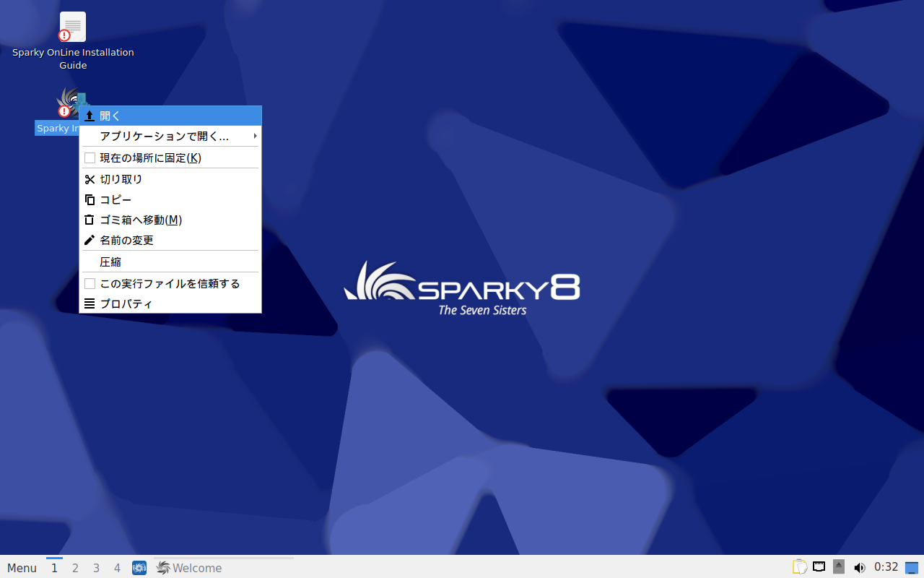Click the volume speaker tray icon
Image resolution: width=924 pixels, height=578 pixels.
(859, 568)
